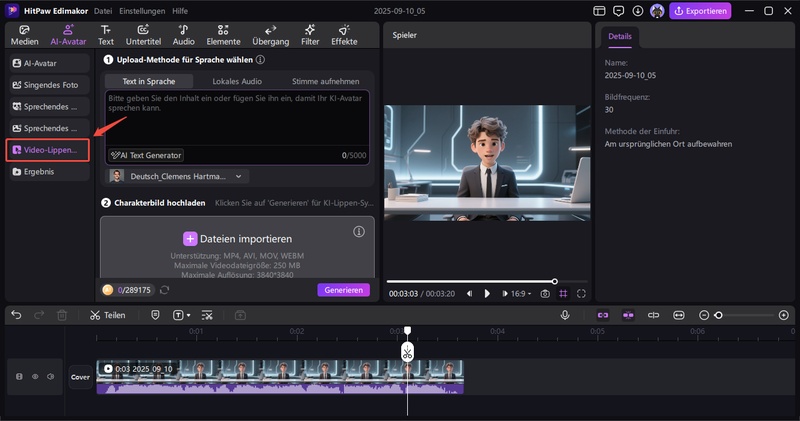800x421 pixels.
Task: Open the Übergang transitions panel
Action: coord(270,35)
